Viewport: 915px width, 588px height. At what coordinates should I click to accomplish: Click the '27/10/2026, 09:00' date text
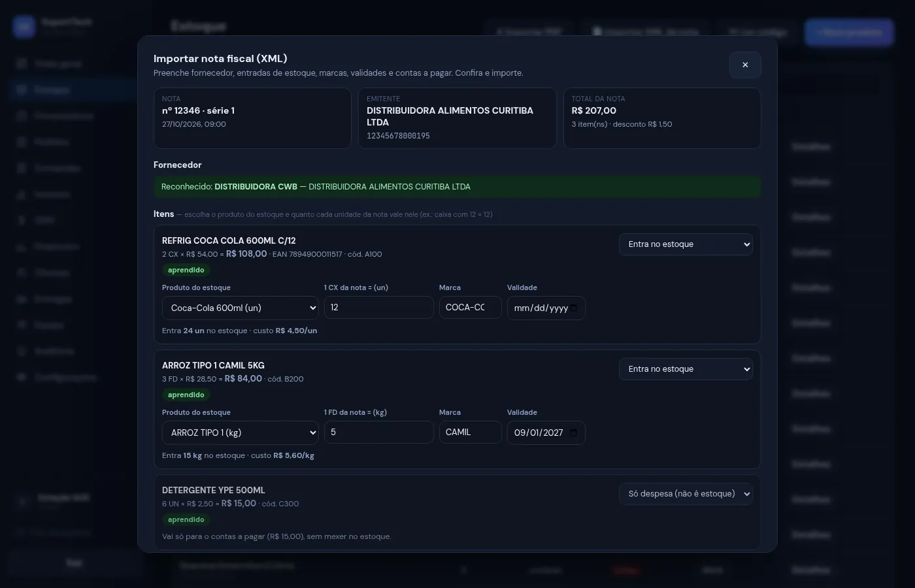pyautogui.click(x=194, y=124)
